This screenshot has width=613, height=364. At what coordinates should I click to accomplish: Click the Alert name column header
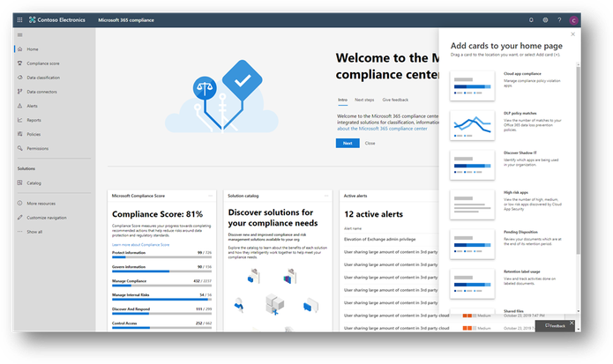[x=353, y=228]
